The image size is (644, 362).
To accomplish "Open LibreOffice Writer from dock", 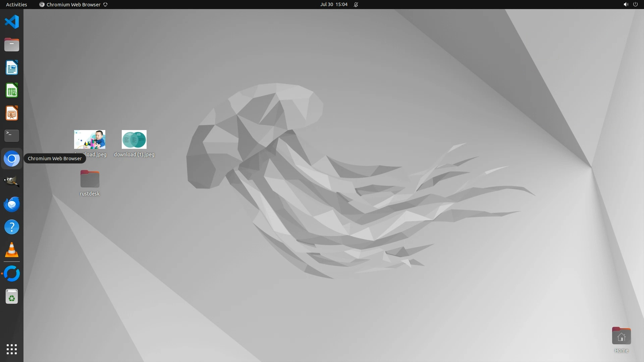I will pyautogui.click(x=12, y=68).
